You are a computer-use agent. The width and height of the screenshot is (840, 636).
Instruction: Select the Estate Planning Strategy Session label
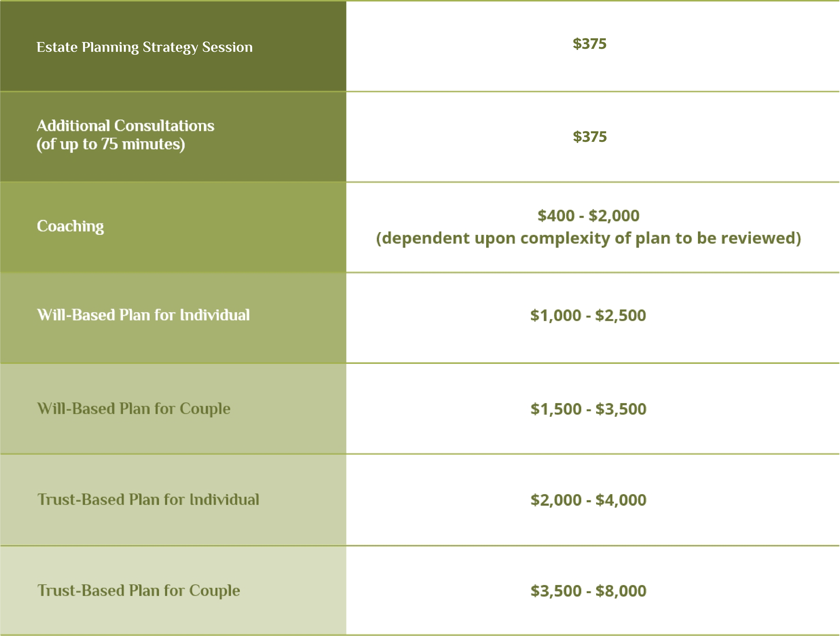coord(145,47)
